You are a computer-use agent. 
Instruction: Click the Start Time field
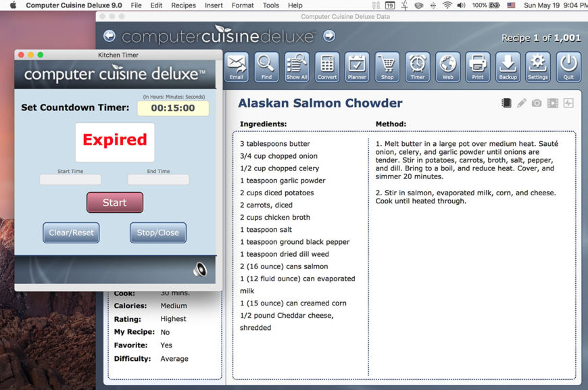pyautogui.click(x=70, y=180)
